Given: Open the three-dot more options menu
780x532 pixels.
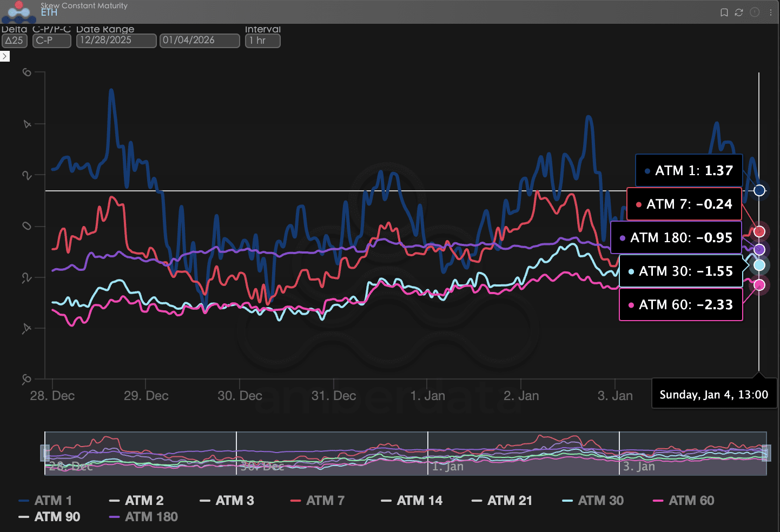Looking at the screenshot, I should tap(771, 12).
